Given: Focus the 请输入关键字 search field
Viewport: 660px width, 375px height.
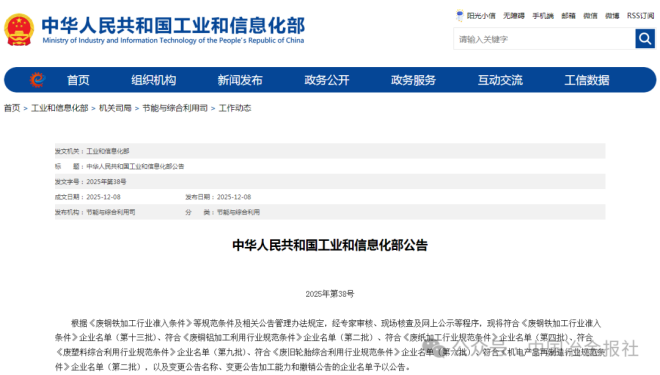Looking at the screenshot, I should [x=544, y=39].
